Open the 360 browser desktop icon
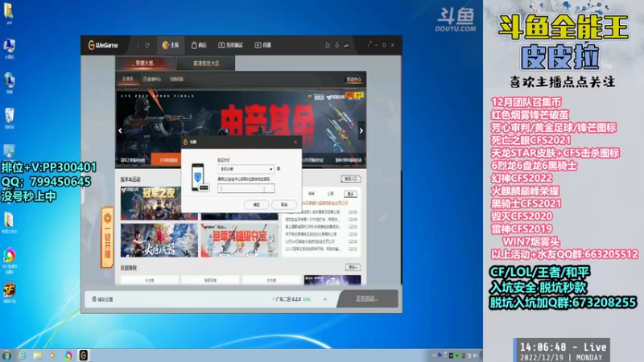The width and height of the screenshot is (644, 362). [9, 261]
